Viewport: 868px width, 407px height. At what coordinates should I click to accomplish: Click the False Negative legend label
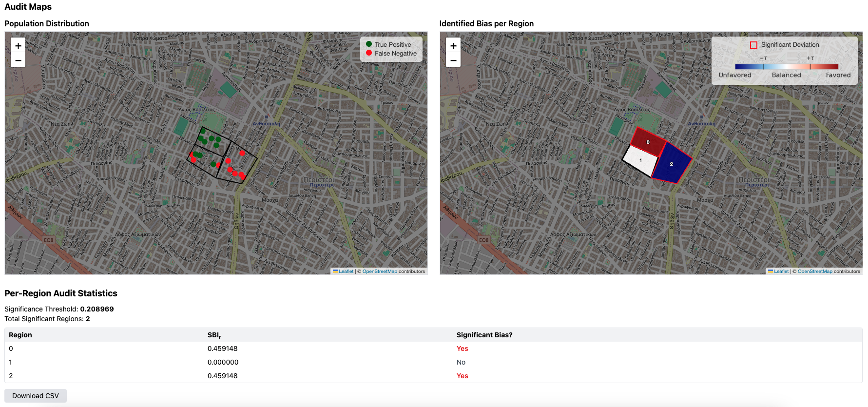(396, 53)
